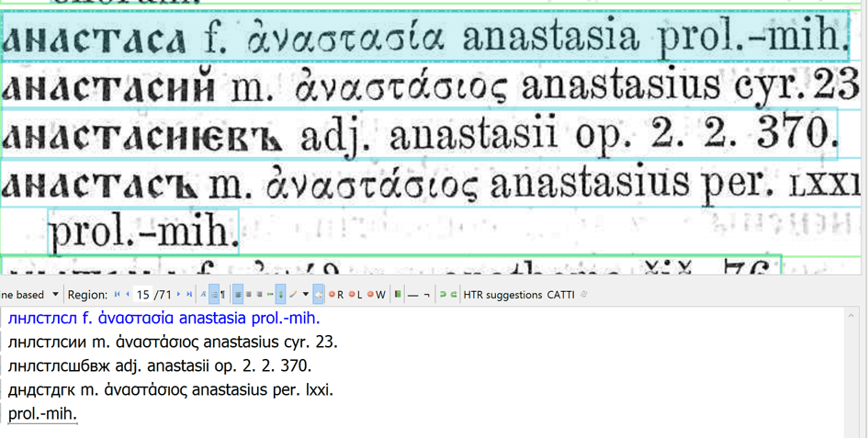The image size is (868, 438).
Task: Click the red W button
Action: (377, 295)
